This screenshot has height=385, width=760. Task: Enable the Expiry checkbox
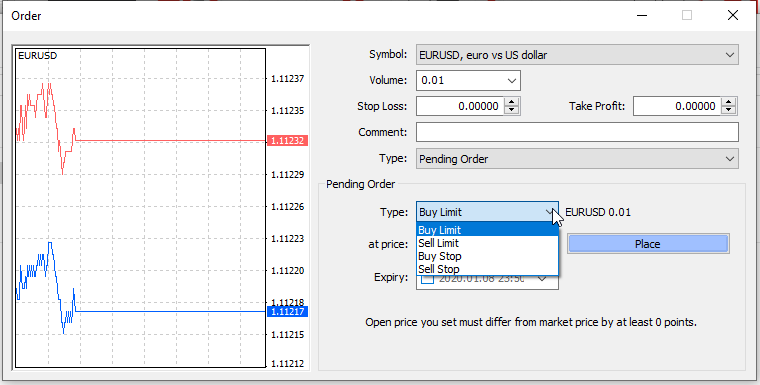pos(427,279)
